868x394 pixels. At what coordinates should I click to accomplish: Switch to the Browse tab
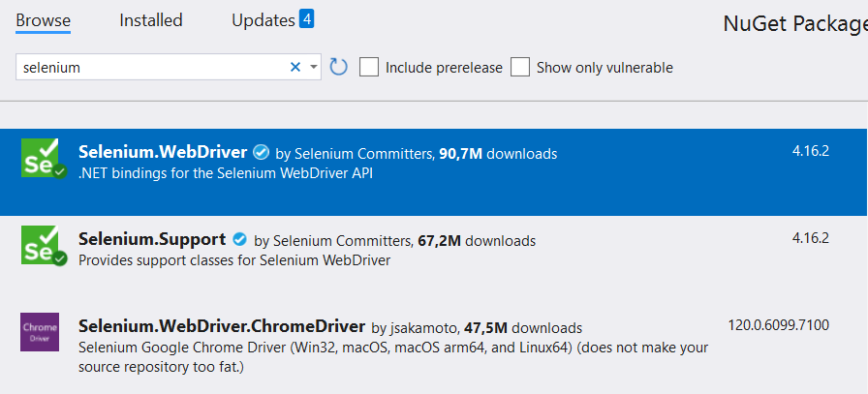click(44, 20)
